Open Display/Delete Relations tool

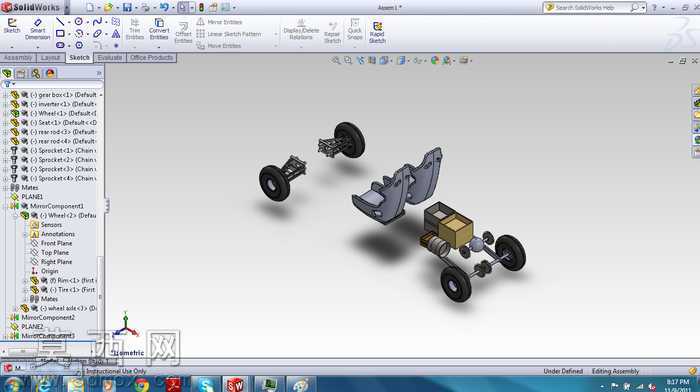(301, 29)
